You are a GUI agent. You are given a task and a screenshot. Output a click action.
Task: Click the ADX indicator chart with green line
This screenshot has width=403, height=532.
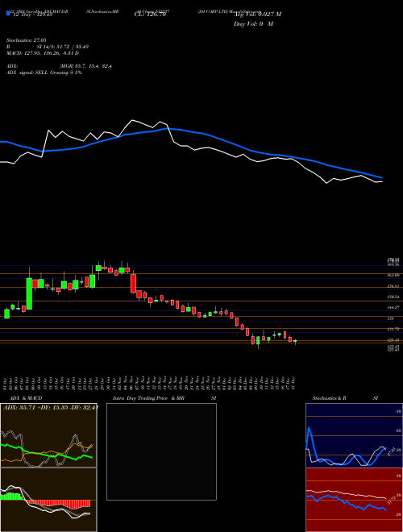48,435
